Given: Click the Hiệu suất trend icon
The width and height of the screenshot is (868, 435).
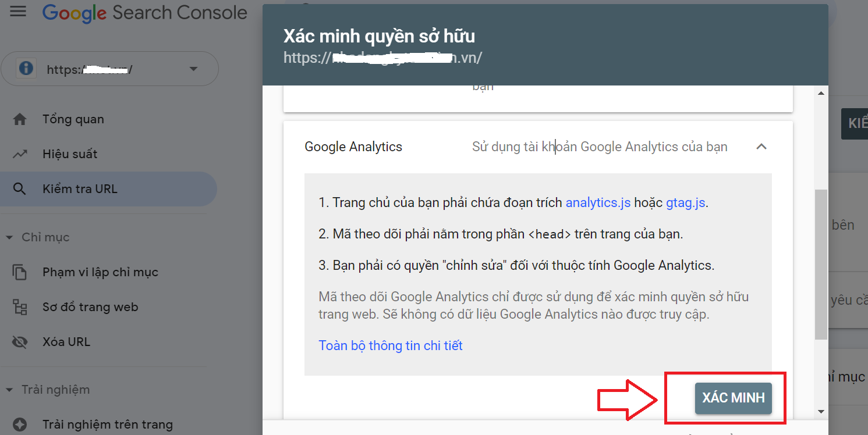Looking at the screenshot, I should click(x=20, y=154).
